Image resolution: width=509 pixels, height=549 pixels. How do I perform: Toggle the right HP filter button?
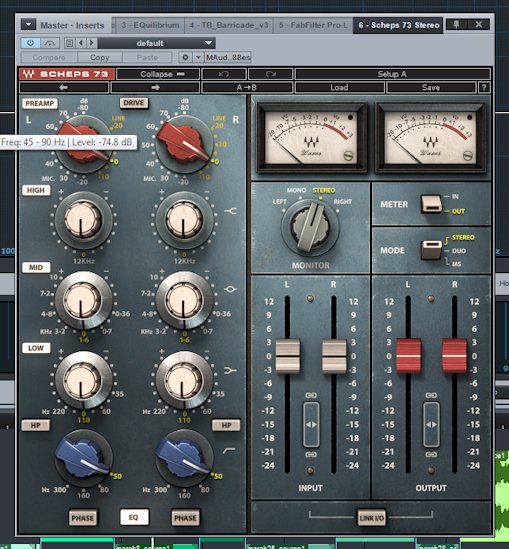click(x=226, y=425)
